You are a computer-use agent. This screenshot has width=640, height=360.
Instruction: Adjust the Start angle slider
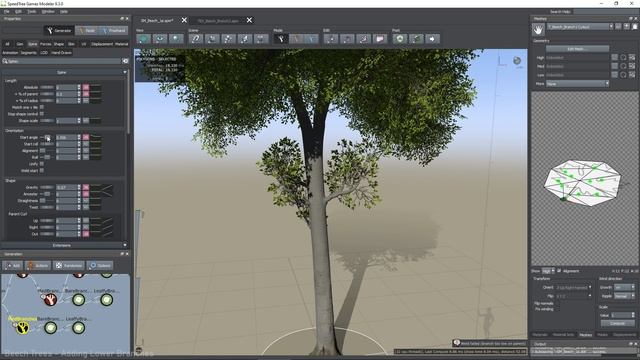pyautogui.click(x=47, y=138)
